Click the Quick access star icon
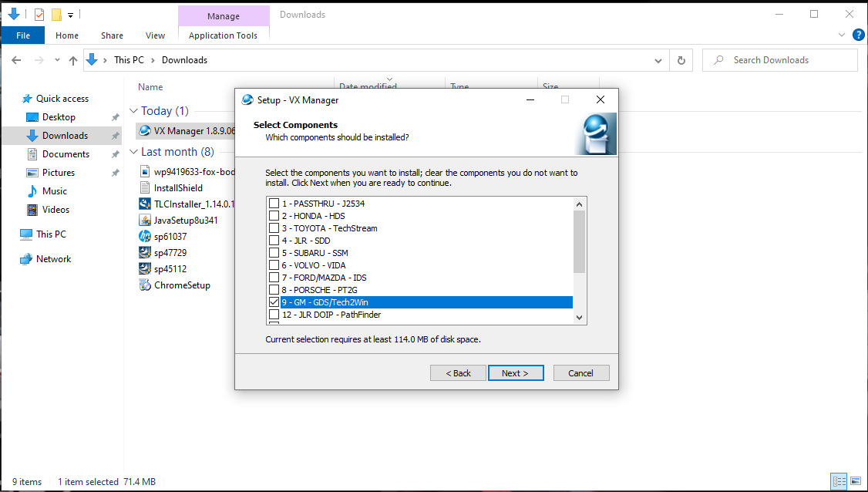 click(x=27, y=99)
